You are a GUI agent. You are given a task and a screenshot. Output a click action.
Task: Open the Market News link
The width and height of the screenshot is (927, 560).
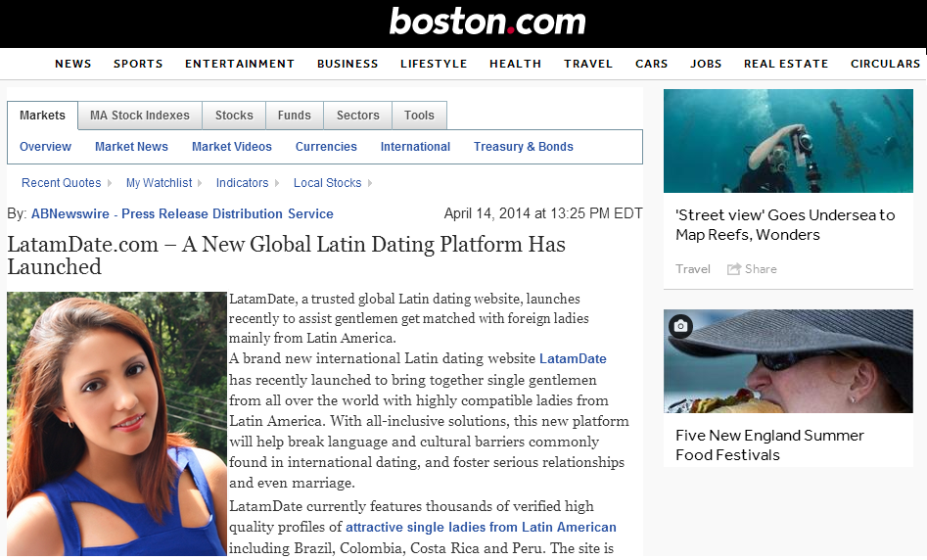(131, 147)
